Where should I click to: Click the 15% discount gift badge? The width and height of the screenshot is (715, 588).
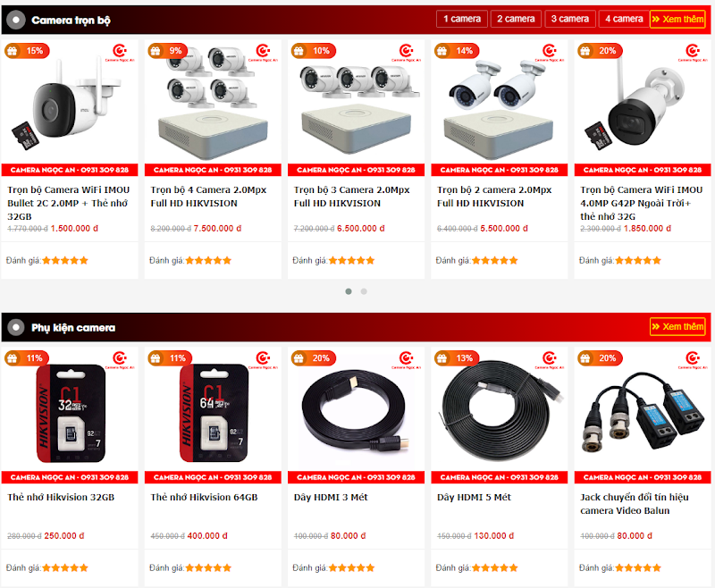[x=27, y=51]
